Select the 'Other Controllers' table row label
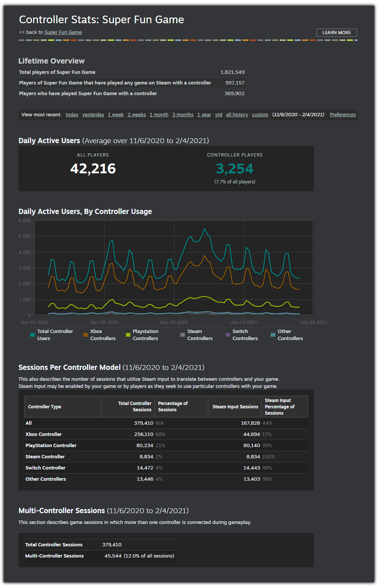The width and height of the screenshot is (378, 588). [x=45, y=479]
